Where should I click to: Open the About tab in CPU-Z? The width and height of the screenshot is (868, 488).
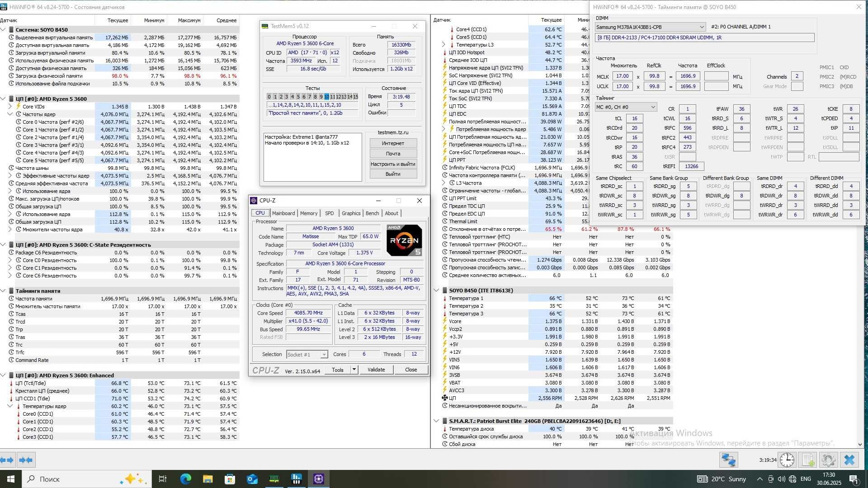(392, 213)
